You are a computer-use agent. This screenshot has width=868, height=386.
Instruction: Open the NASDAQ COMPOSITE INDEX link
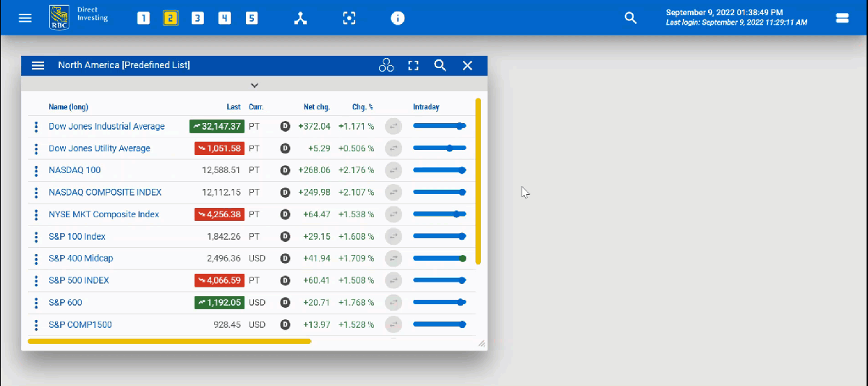tap(105, 193)
